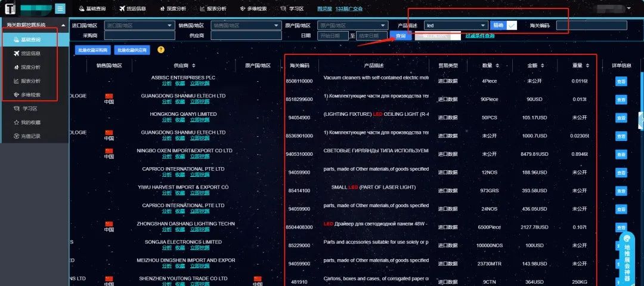Viewport: 644px width, 286px height.
Task: Select 多维检索 icon in the sidebar
Action: 17,95
